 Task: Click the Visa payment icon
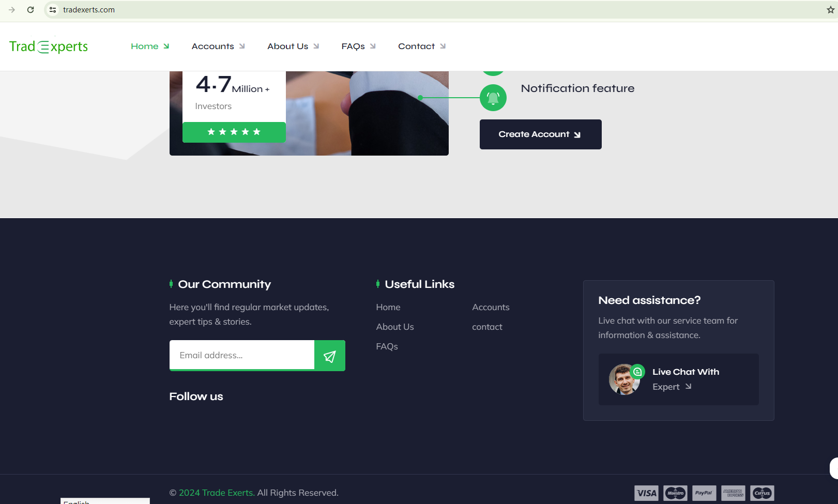(646, 493)
